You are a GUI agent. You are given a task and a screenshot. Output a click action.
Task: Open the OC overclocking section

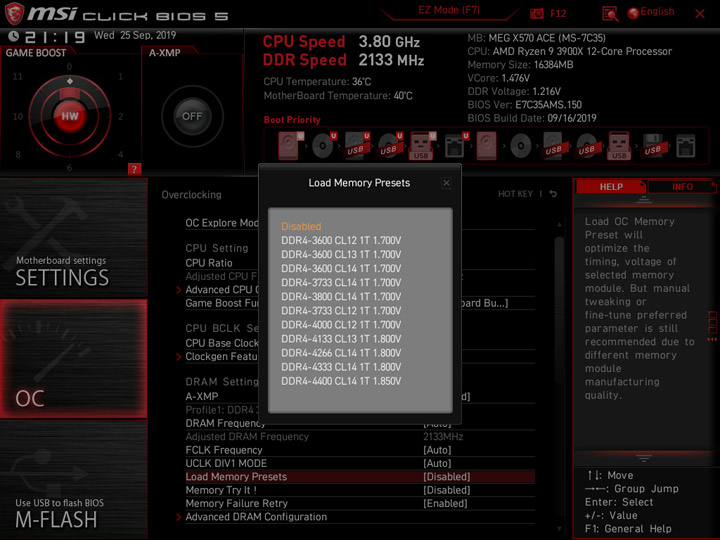tap(73, 359)
